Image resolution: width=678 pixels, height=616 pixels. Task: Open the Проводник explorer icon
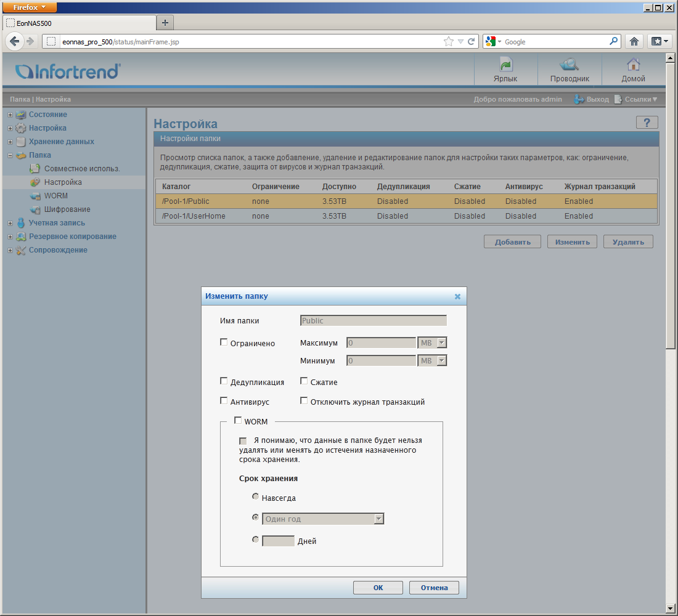click(570, 65)
